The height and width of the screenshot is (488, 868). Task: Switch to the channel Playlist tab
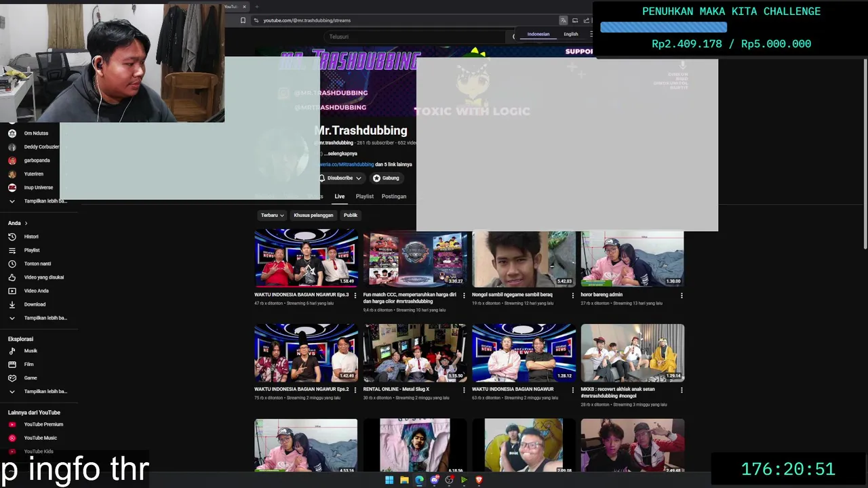[x=365, y=197]
